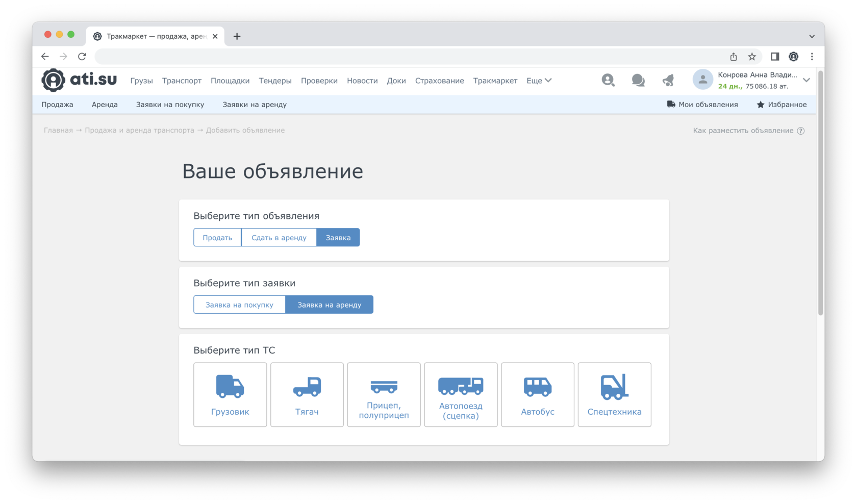Select the Продать listing type

(217, 237)
